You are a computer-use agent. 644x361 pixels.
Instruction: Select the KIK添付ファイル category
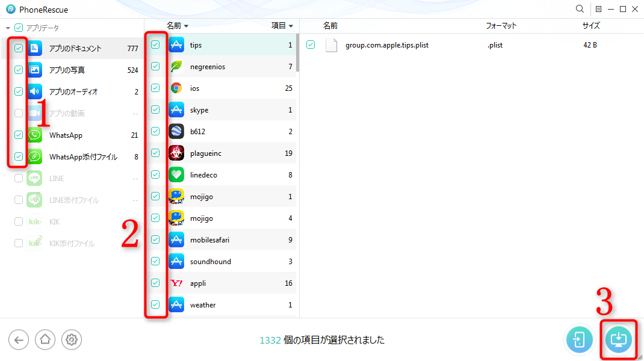(73, 243)
